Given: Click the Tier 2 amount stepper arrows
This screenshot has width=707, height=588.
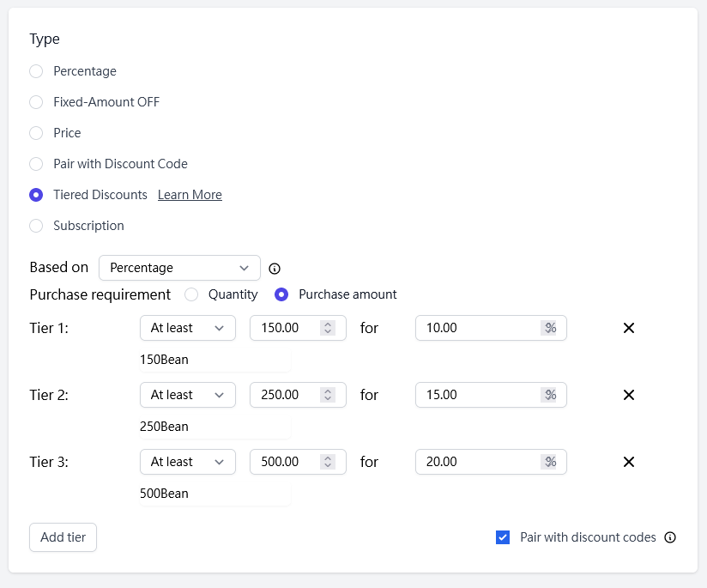Looking at the screenshot, I should pos(327,395).
